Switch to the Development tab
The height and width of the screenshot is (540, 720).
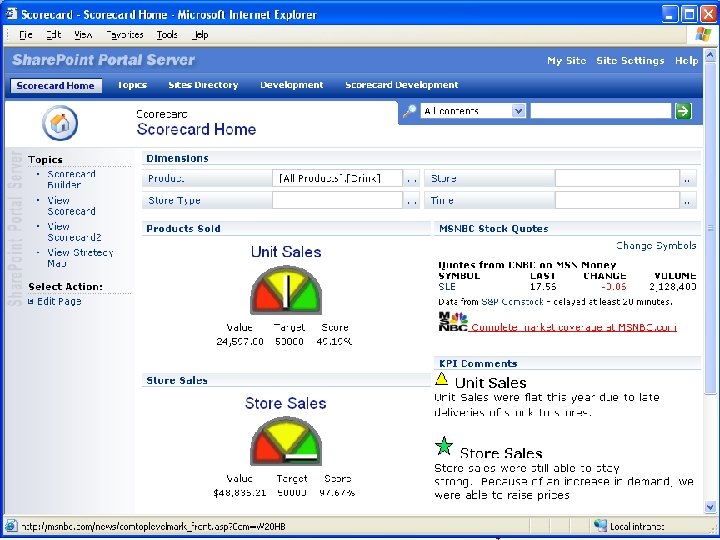point(292,85)
